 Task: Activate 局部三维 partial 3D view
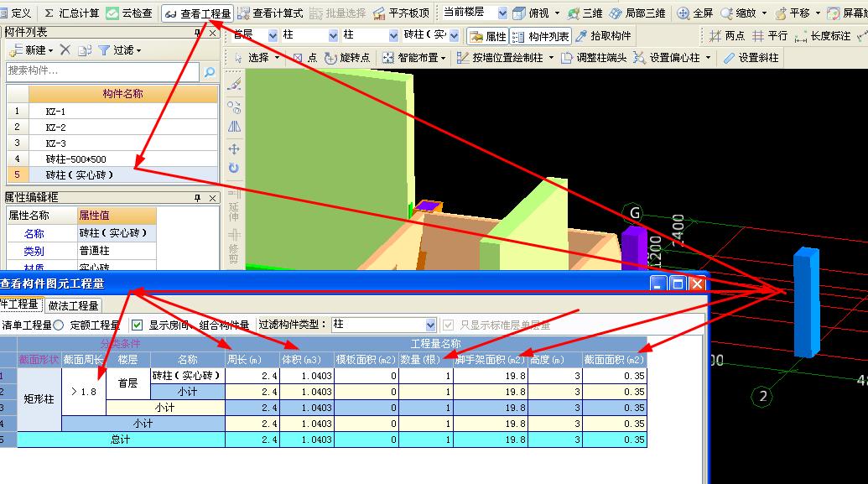637,13
